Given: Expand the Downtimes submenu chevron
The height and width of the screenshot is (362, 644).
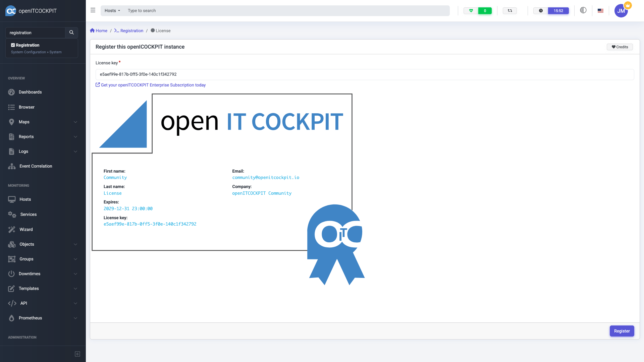Looking at the screenshot, I should 75,274.
